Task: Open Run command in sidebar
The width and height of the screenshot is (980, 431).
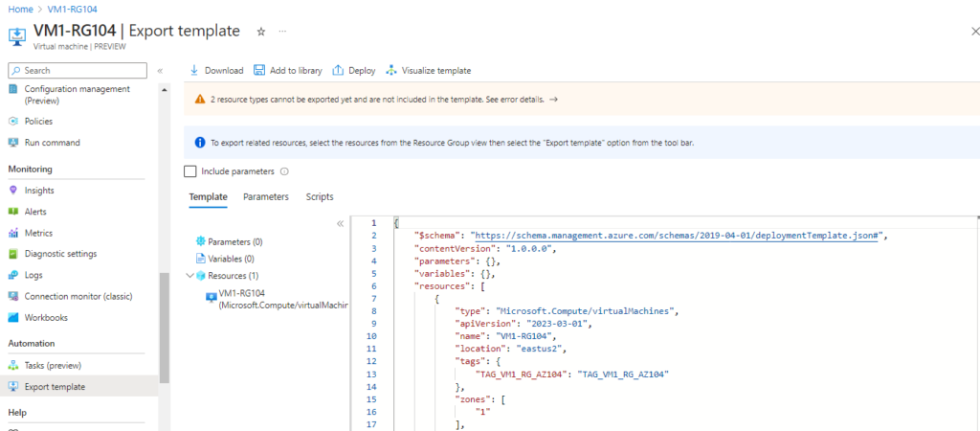Action: coord(53,143)
